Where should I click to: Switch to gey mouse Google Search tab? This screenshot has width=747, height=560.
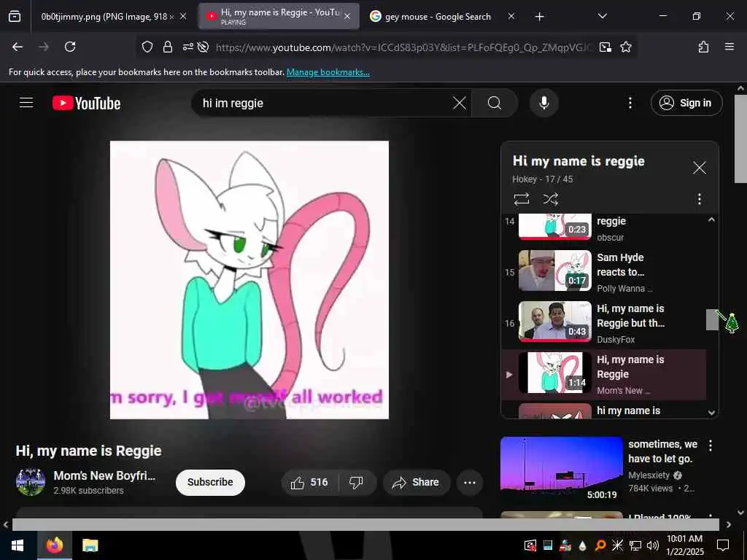coord(438,17)
